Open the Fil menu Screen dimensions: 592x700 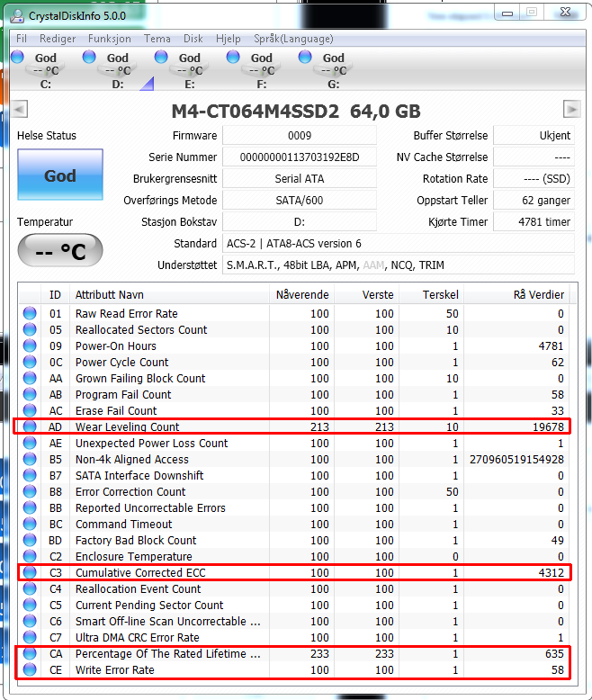(x=22, y=39)
